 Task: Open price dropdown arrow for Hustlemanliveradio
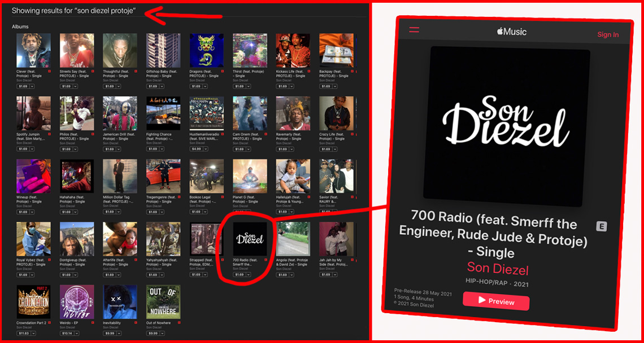[204, 149]
